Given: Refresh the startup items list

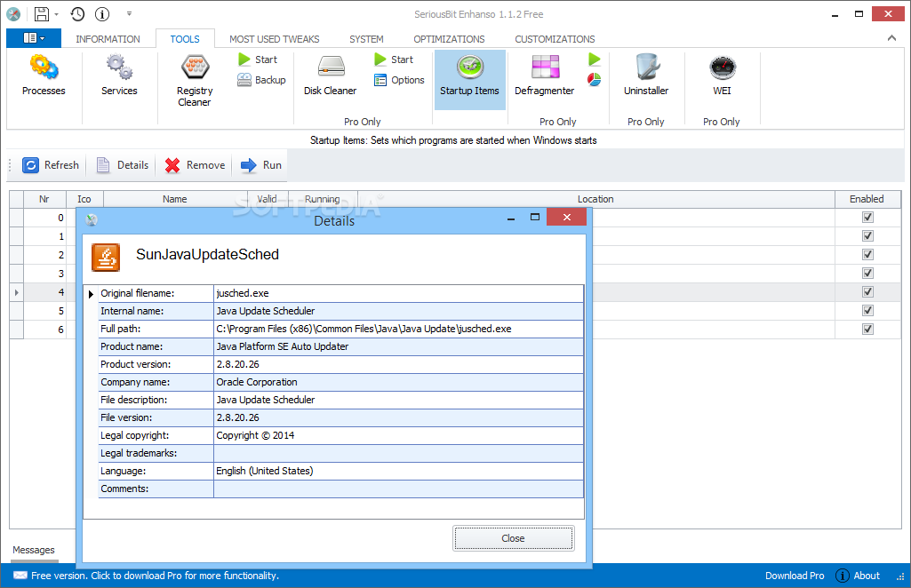Looking at the screenshot, I should pyautogui.click(x=52, y=165).
